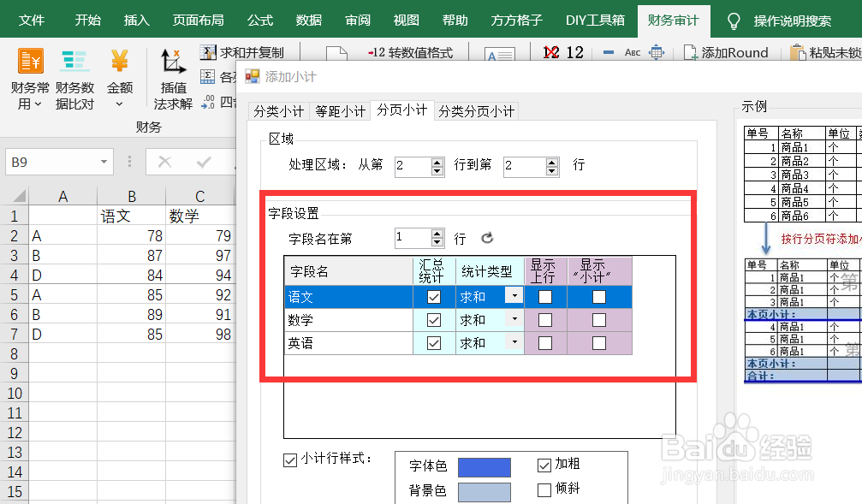
Task: Click the cancel X in formula bar
Action: (x=164, y=162)
